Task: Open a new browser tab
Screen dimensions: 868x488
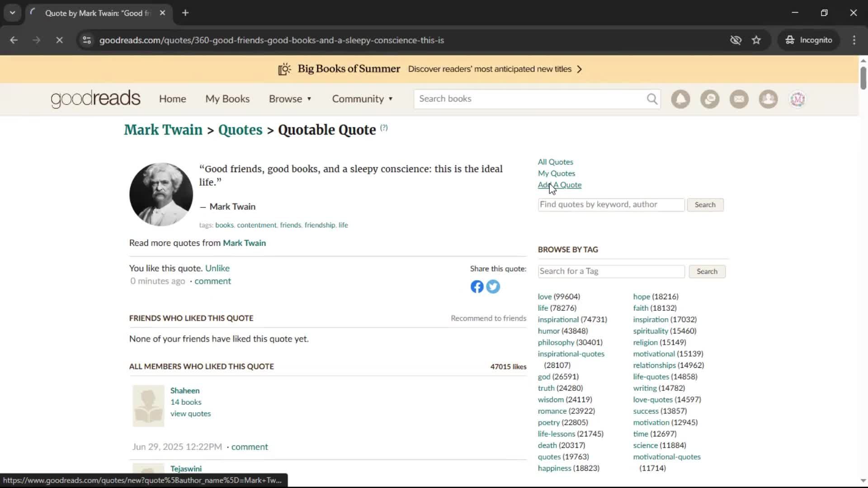Action: [x=185, y=13]
